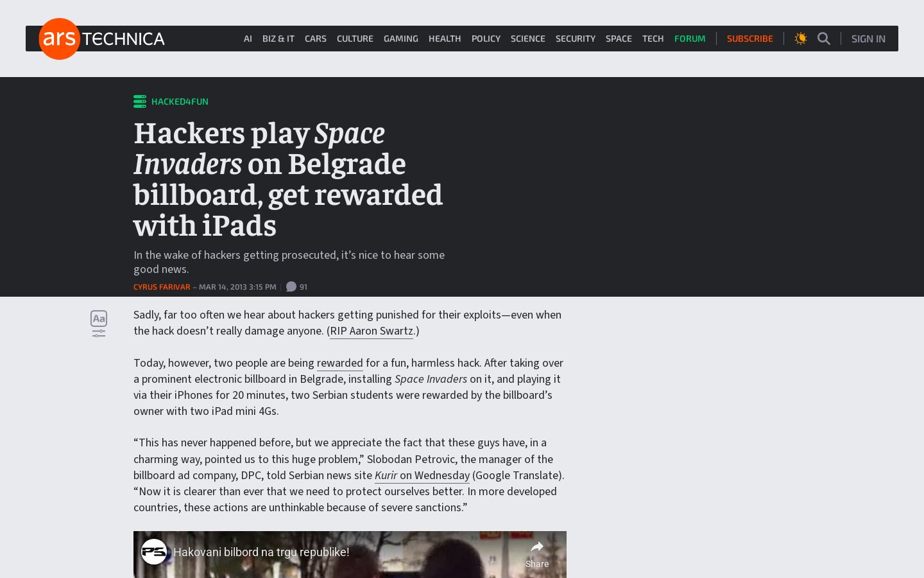Navigate to the Health section
Screen dimensions: 924x578
click(x=445, y=39)
